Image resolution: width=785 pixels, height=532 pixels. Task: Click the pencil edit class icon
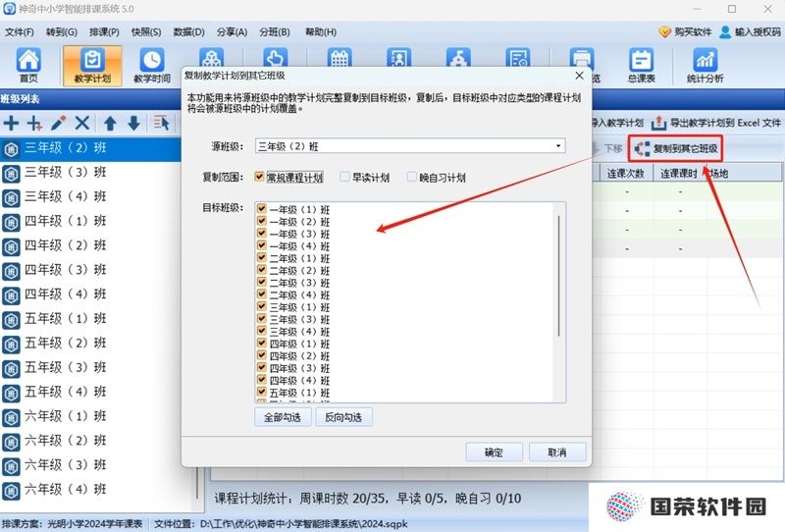pos(59,123)
